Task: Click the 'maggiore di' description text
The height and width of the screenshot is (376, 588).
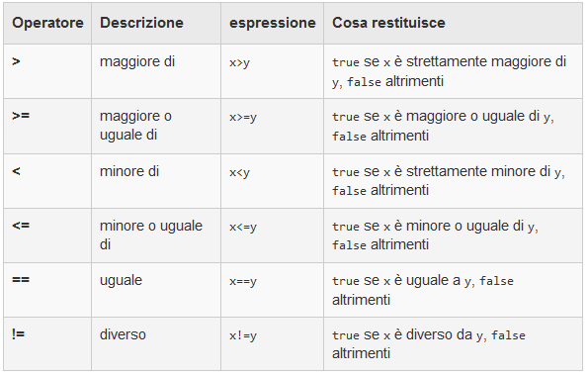Action: 137,61
